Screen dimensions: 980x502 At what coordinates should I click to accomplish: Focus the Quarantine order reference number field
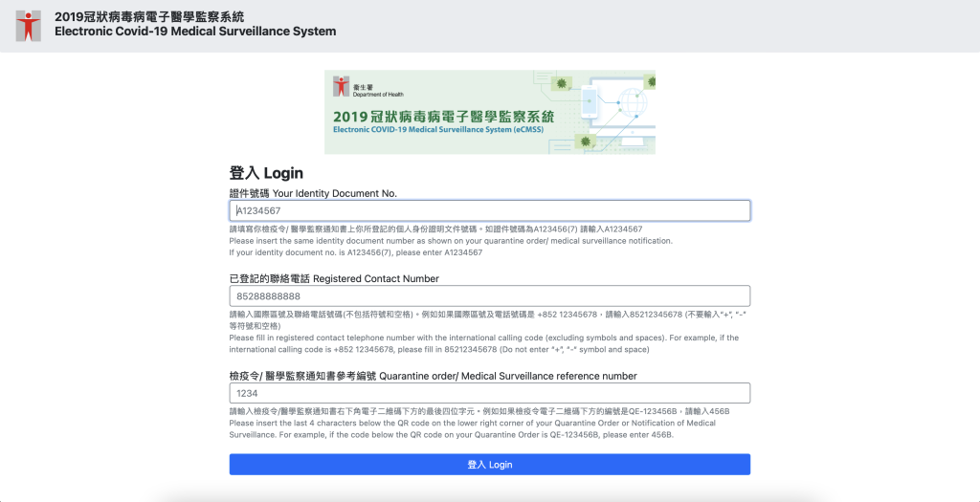coord(489,393)
